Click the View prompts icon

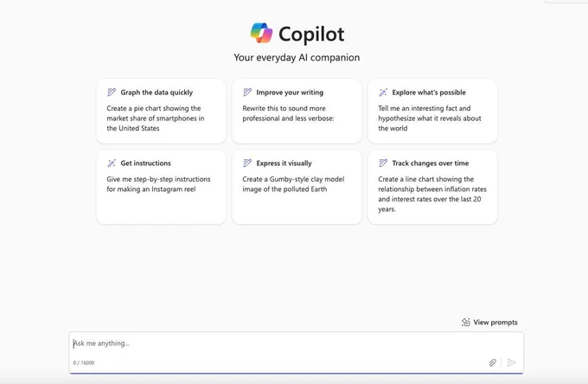[x=465, y=322]
